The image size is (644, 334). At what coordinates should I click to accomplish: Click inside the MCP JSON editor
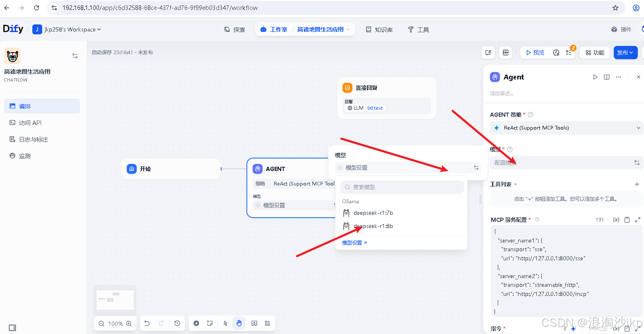[x=567, y=271]
